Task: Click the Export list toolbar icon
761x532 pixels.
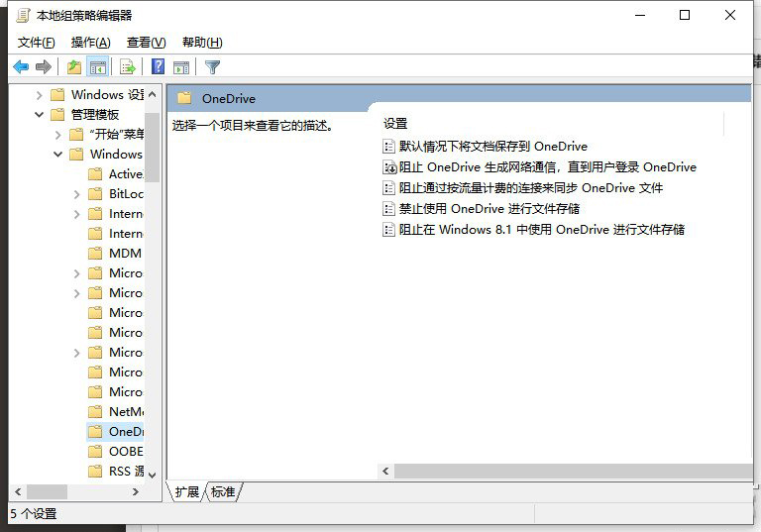Action: point(128,66)
